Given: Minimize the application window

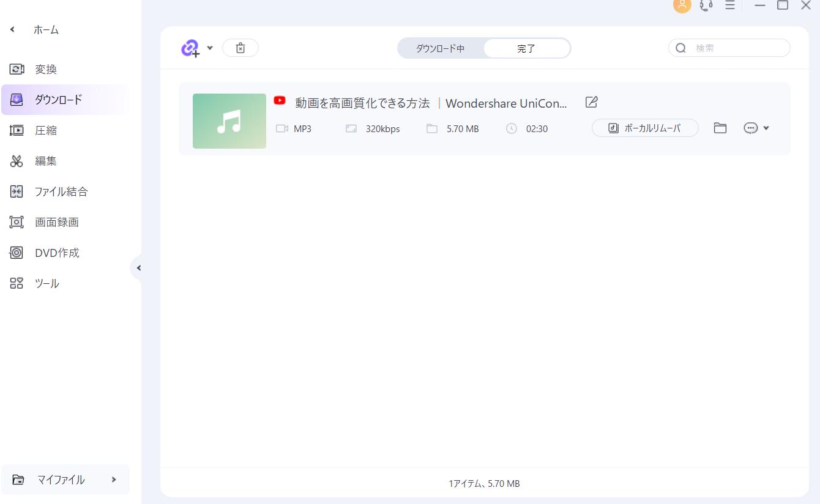Looking at the screenshot, I should coord(760,5).
